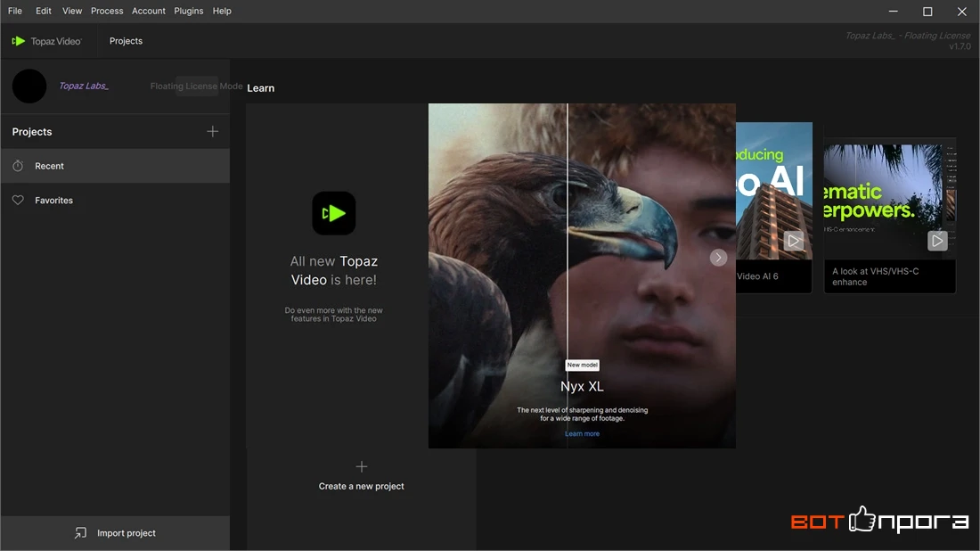Add a project with the plus icon

point(213,131)
